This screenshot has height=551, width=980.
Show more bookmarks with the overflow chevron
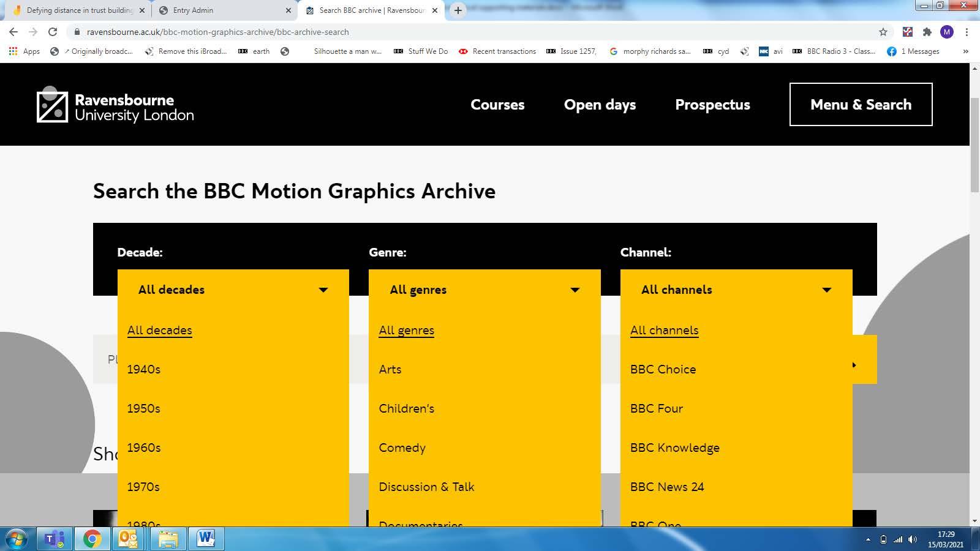966,51
